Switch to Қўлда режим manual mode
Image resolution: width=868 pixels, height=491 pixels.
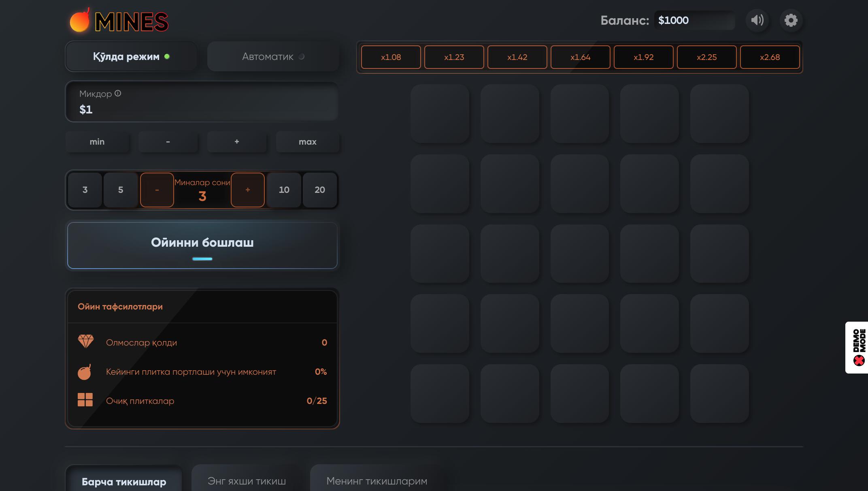[x=131, y=56]
